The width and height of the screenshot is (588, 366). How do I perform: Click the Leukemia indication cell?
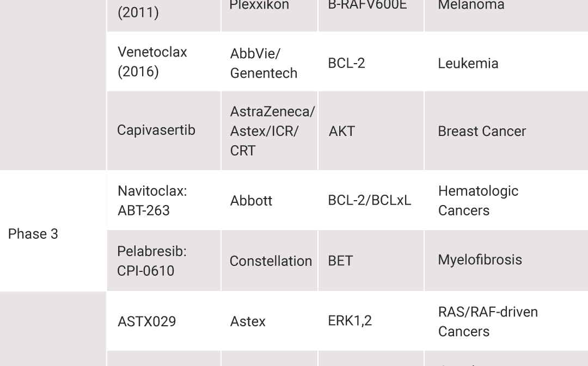tap(506, 61)
